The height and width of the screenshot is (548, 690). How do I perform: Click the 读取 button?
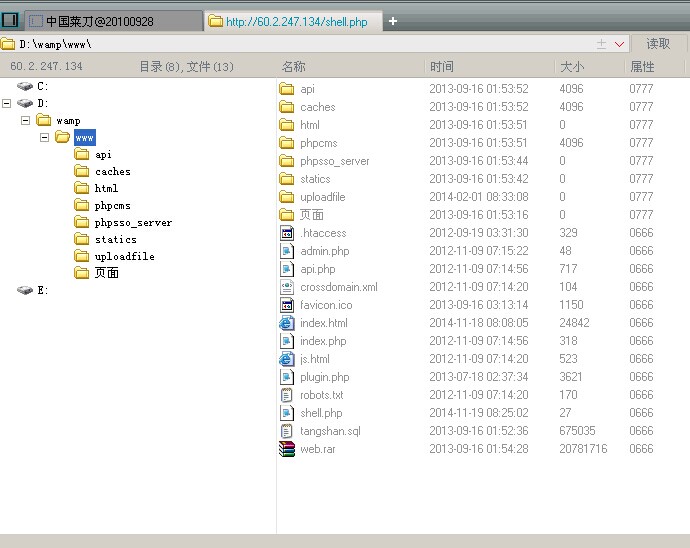click(658, 44)
